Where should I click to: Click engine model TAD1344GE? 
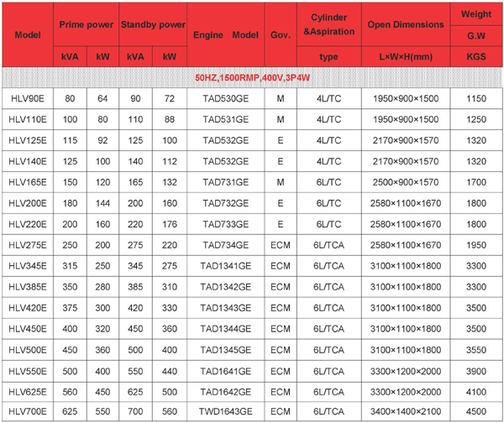pos(226,328)
